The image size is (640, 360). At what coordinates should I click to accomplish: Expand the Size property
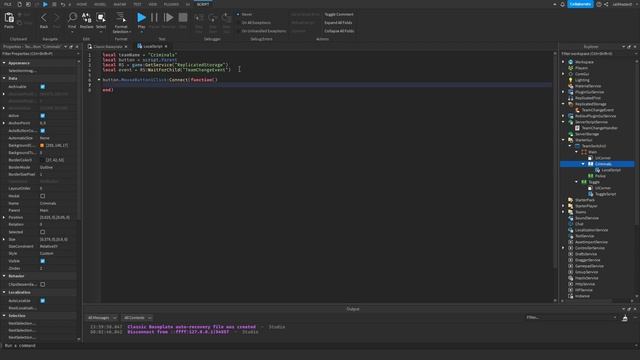(4, 239)
